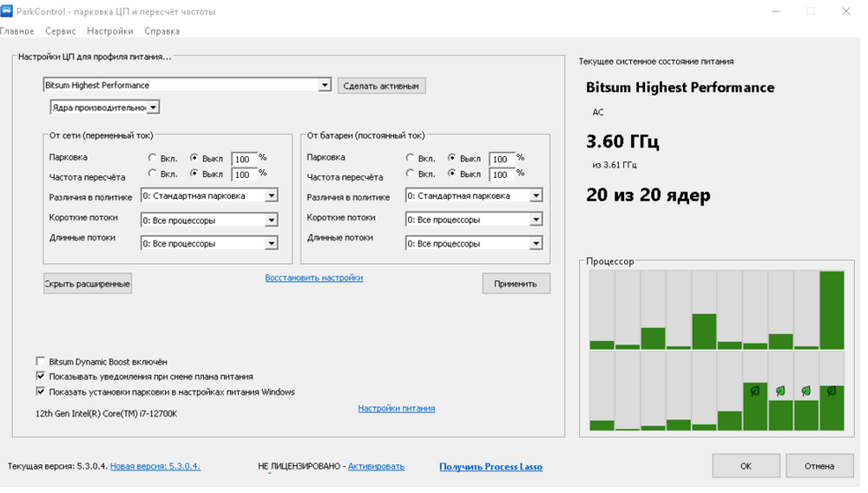868x493 pixels.
Task: Click the Скрыть расширенные button
Action: [x=88, y=283]
